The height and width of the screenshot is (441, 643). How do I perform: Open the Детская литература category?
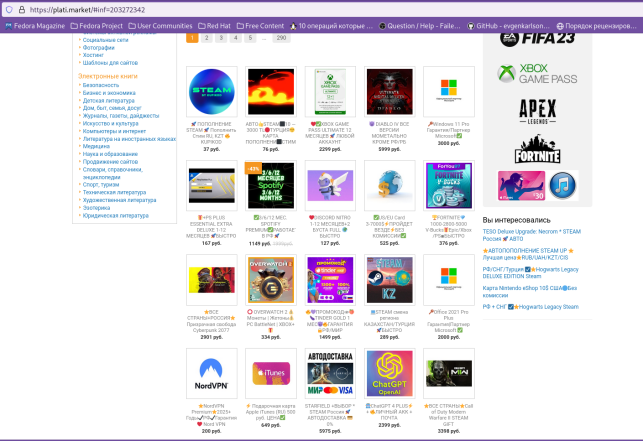click(109, 101)
